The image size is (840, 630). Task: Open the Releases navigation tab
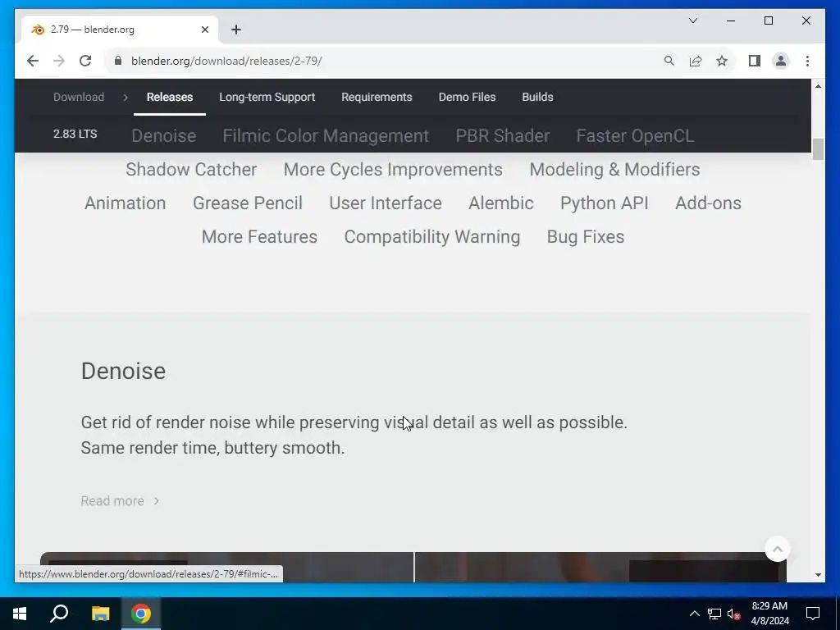(x=169, y=97)
